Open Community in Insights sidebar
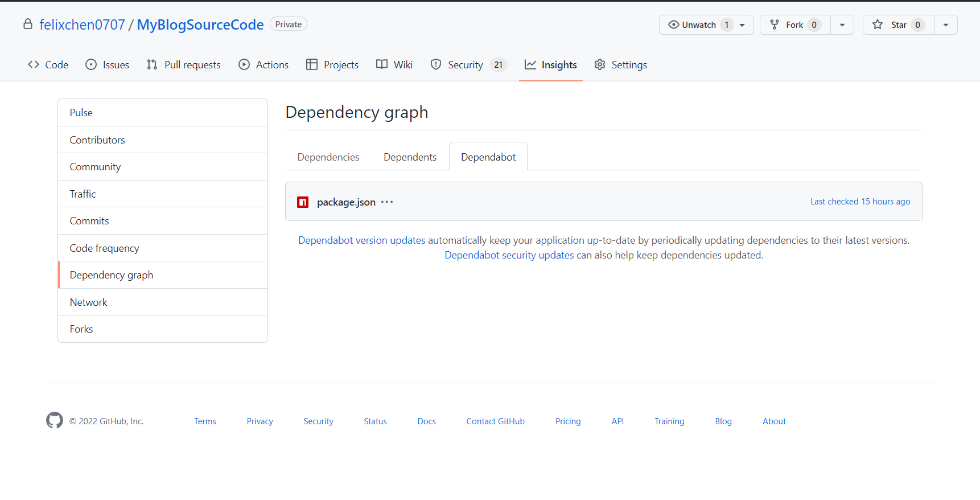The image size is (980, 500). 163,167
